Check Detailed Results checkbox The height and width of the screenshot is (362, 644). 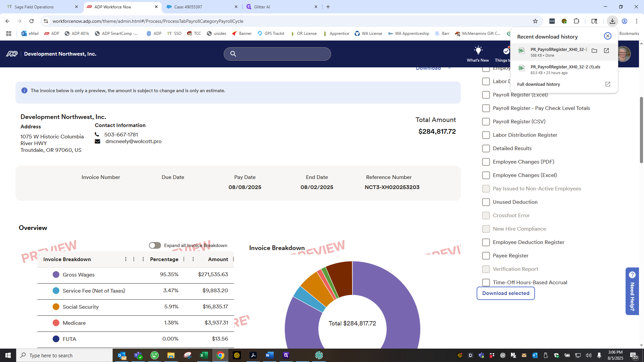coord(486,148)
